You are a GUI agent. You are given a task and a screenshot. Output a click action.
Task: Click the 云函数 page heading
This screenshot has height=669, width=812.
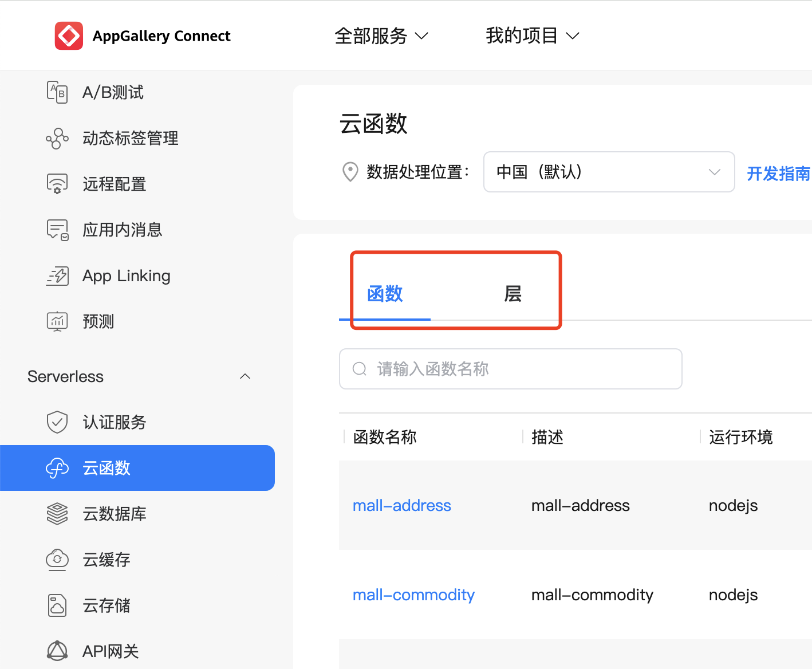tap(373, 124)
